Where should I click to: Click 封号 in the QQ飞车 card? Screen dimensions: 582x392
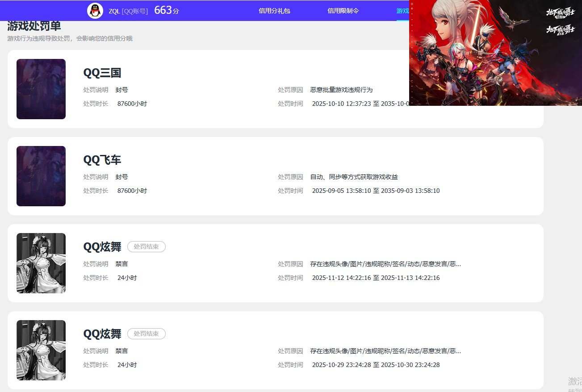point(121,177)
